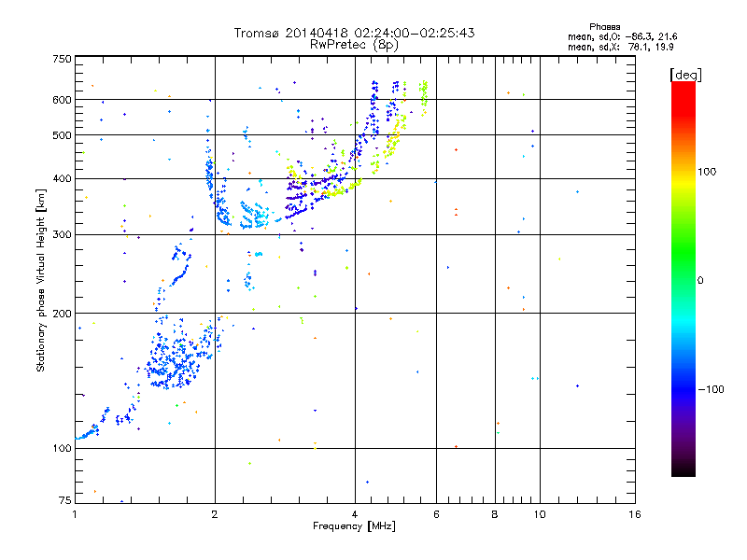The width and height of the screenshot is (747, 560).
Task: Click the colorbar tick label "100"
Action: (x=707, y=172)
